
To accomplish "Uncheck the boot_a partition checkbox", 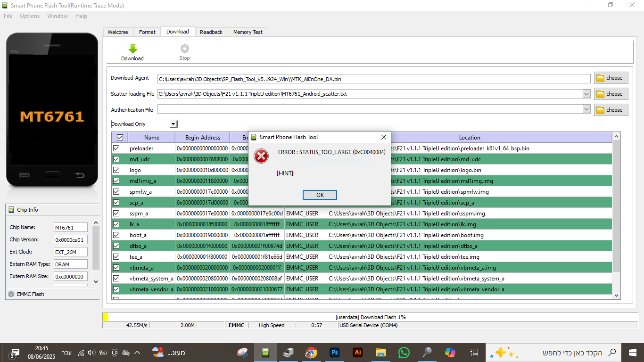I will (116, 235).
